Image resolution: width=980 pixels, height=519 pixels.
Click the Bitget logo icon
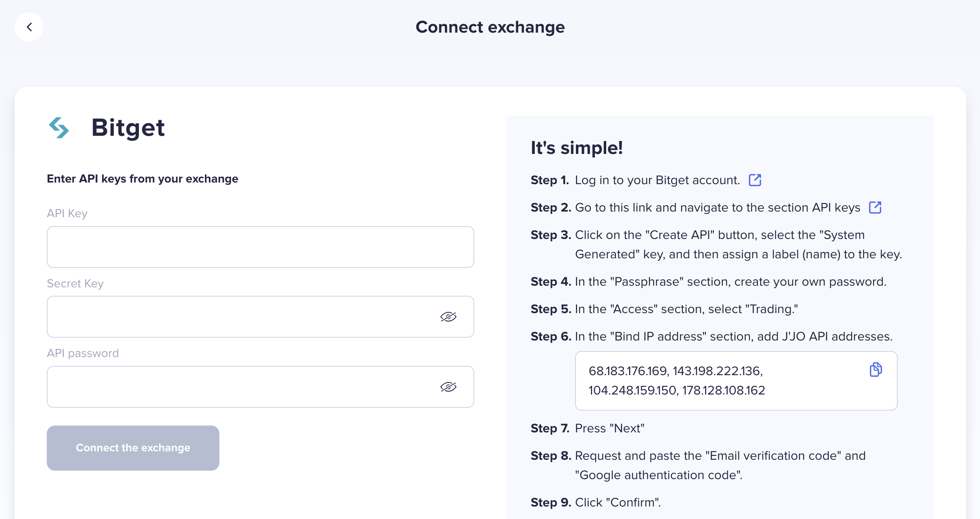pyautogui.click(x=59, y=128)
